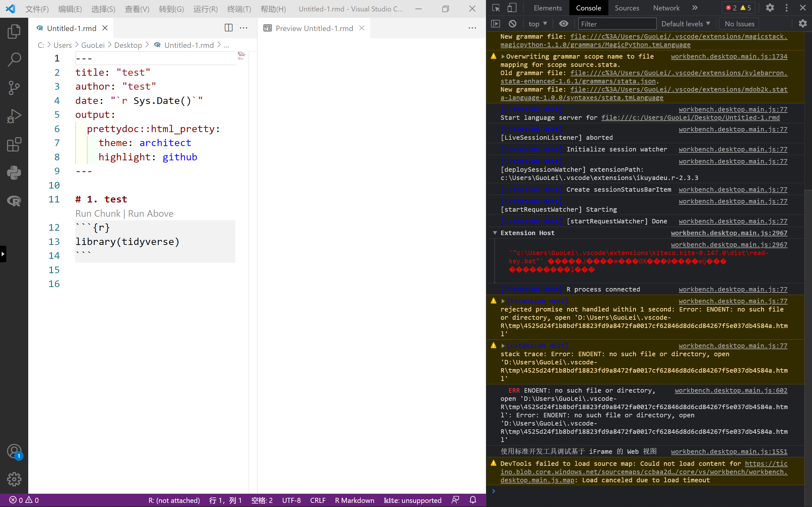Image resolution: width=812 pixels, height=507 pixels.
Task: Open the 终端(T) menu
Action: (x=239, y=9)
